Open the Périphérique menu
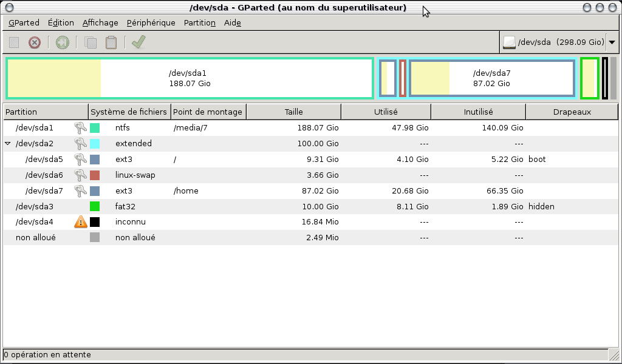Screen dimensions: 622x364 click(151, 23)
